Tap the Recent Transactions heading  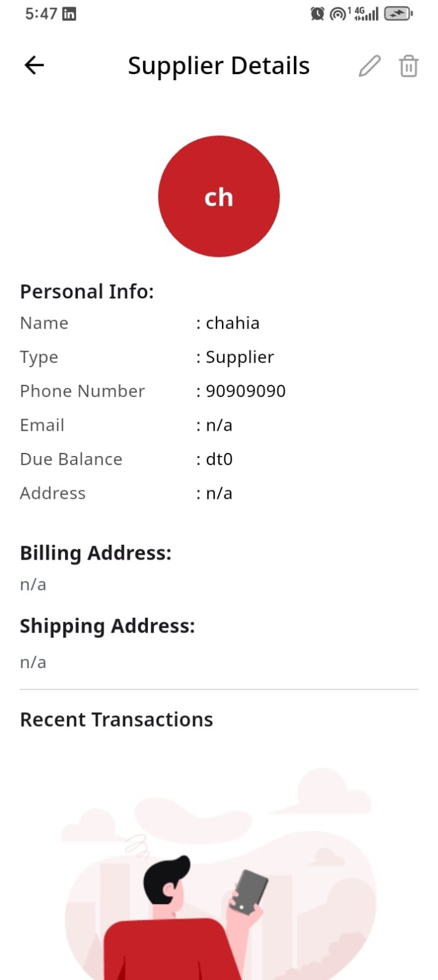tap(117, 720)
